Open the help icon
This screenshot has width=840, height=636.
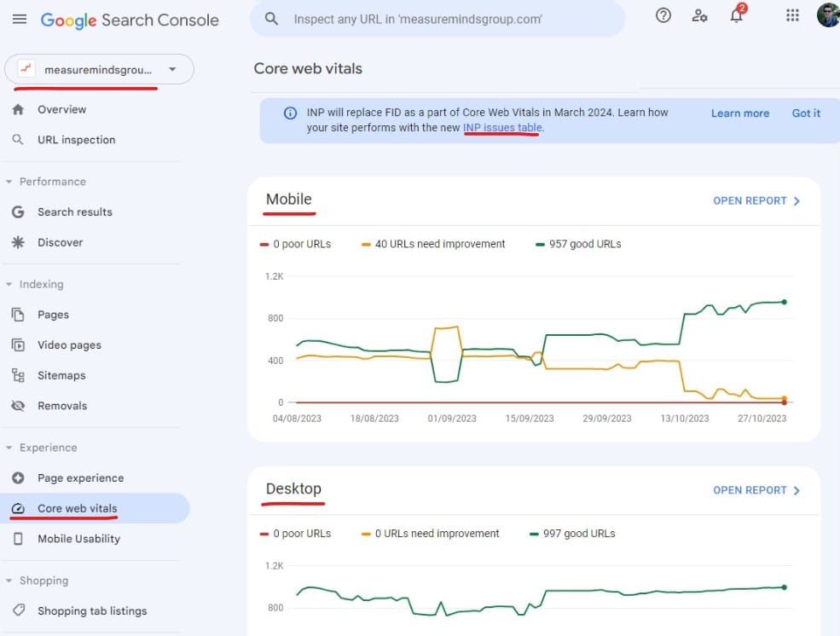tap(663, 15)
